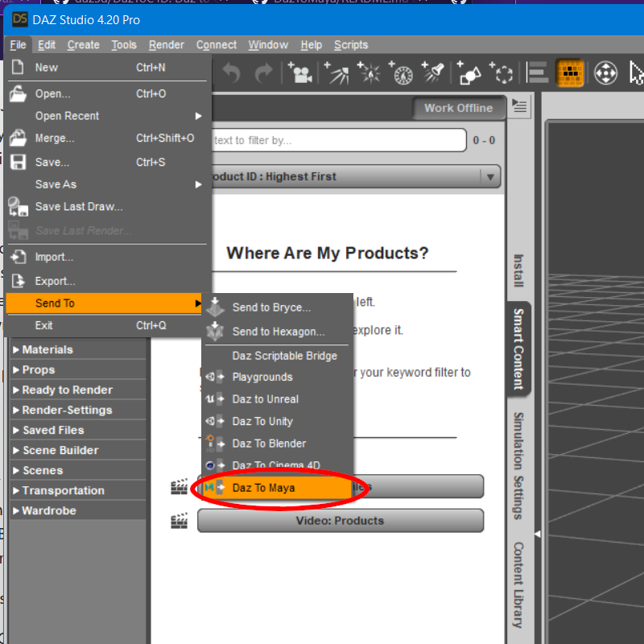Click the Work Offline button

[x=458, y=108]
